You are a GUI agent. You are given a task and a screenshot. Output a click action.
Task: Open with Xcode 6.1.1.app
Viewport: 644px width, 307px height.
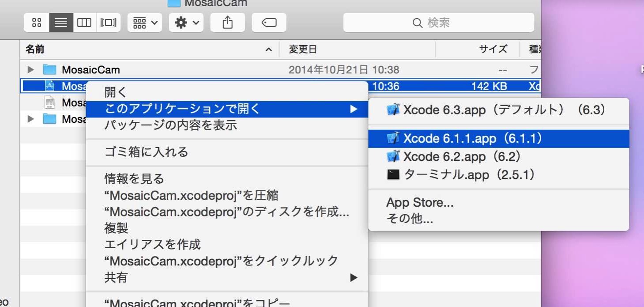pos(499,138)
